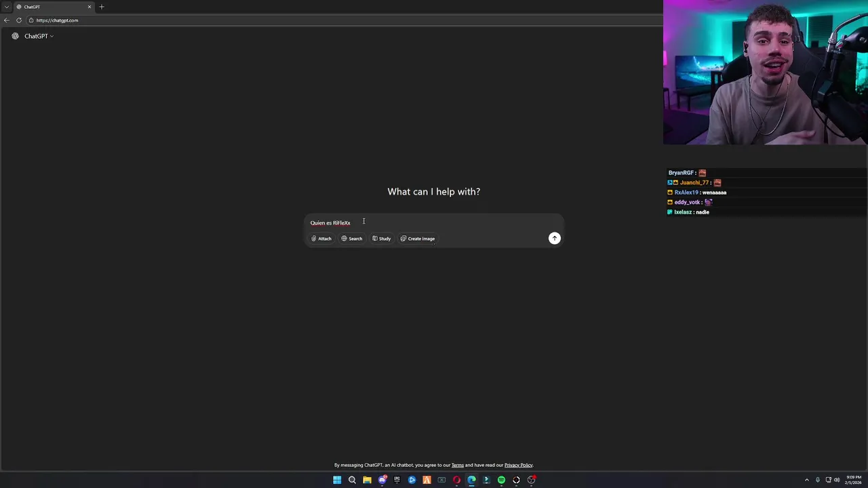Send the message with the arrow button
The height and width of the screenshot is (488, 868).
pyautogui.click(x=555, y=238)
